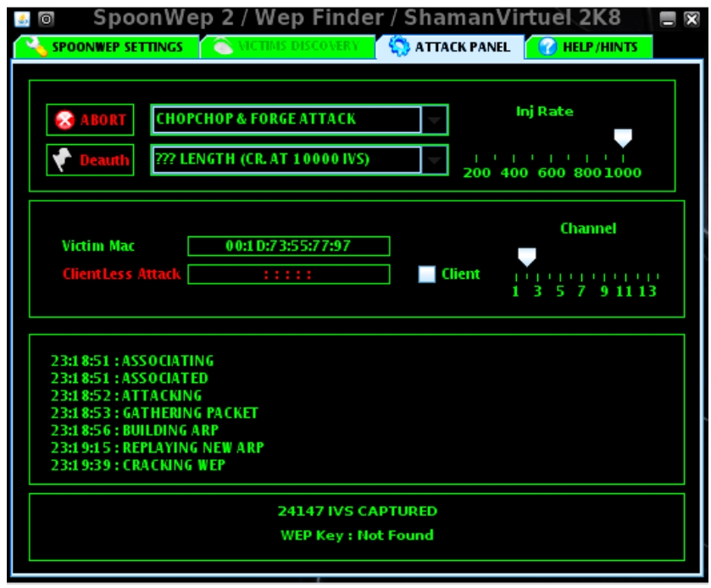Screen dimensions: 711x588
Task: Expand the ??? Length key-length dropdown arrow
Action: tap(435, 159)
